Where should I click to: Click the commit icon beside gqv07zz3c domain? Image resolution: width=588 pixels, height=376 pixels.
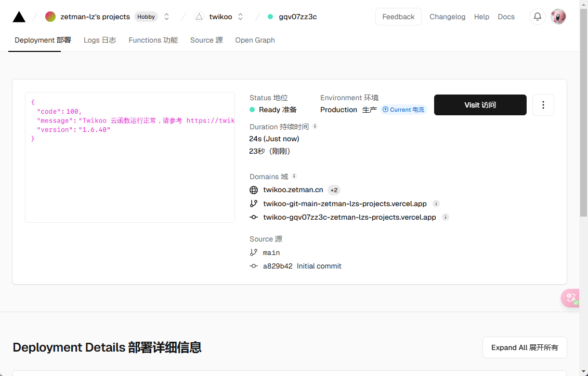(x=254, y=217)
